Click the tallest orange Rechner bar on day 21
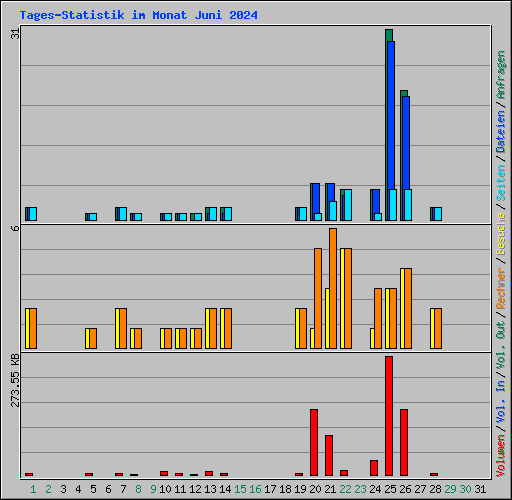Image resolution: width=512 pixels, height=500 pixels. point(333,289)
